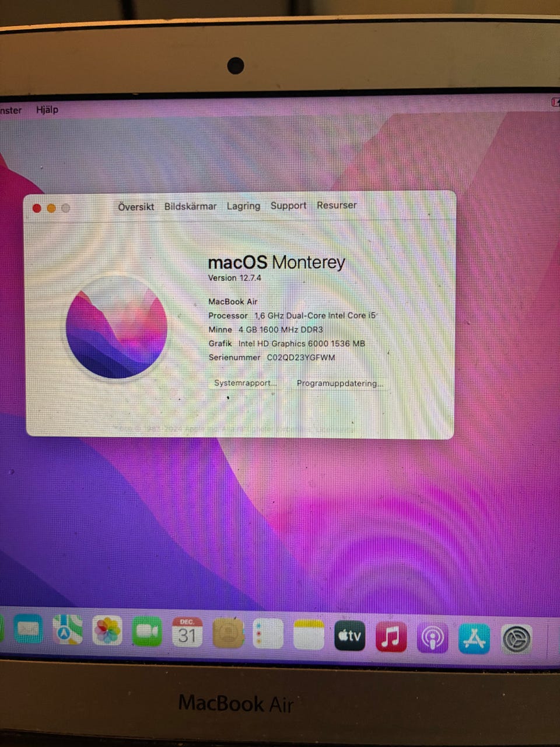Open the Notes app in the Dock
The height and width of the screenshot is (747, 560).
click(309, 635)
